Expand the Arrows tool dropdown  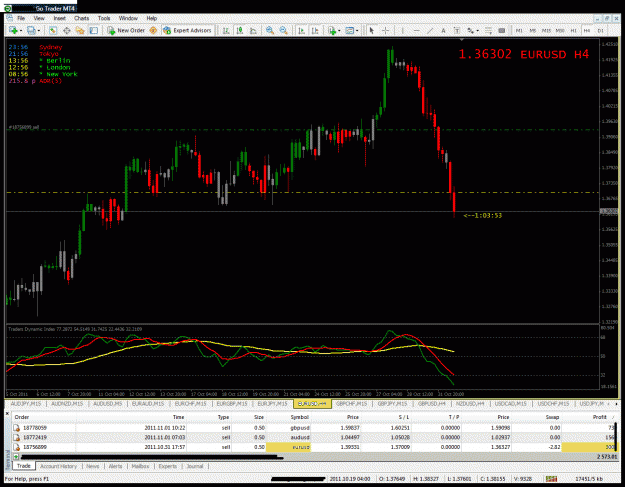[x=478, y=31]
